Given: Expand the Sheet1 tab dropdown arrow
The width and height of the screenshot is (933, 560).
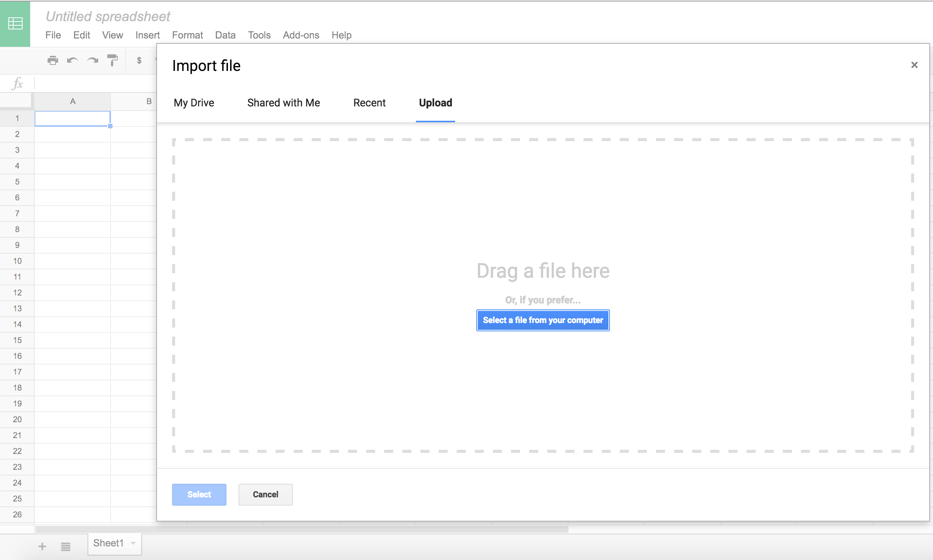Looking at the screenshot, I should pyautogui.click(x=133, y=543).
